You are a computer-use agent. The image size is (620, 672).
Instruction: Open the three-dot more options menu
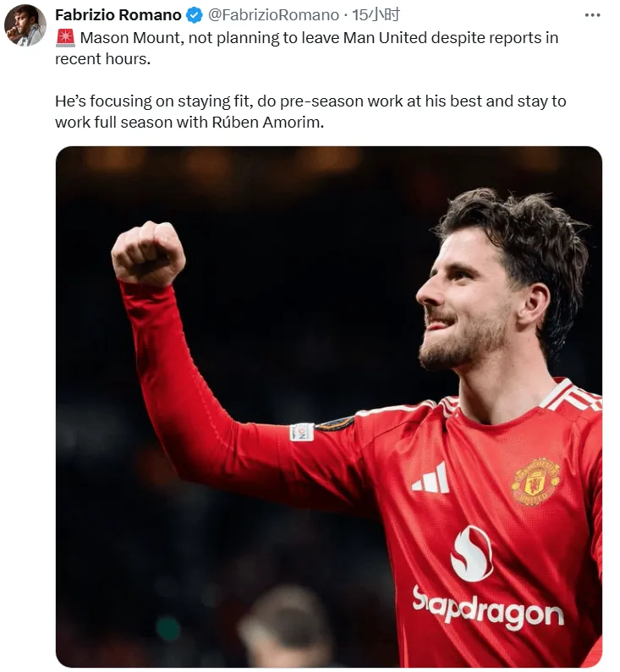pyautogui.click(x=592, y=15)
